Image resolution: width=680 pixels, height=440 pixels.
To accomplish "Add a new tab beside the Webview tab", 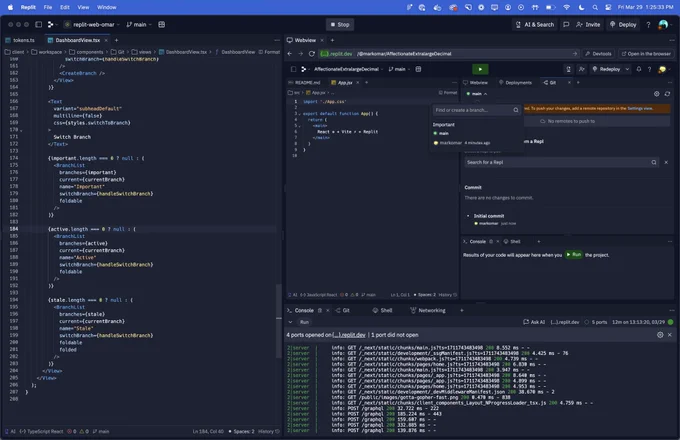I will [332, 40].
